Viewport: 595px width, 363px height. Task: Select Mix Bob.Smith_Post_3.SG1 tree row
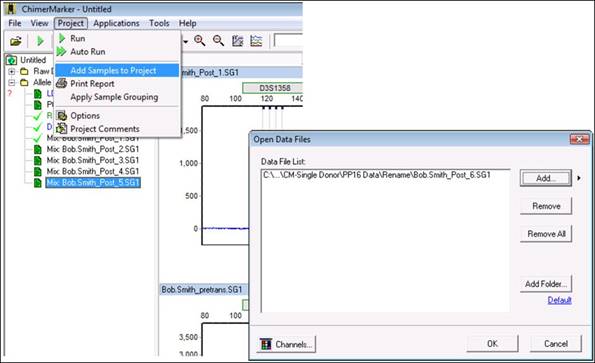[x=93, y=160]
